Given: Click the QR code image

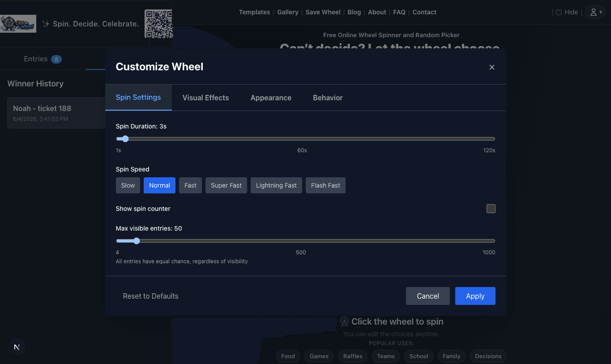Looking at the screenshot, I should coord(158,24).
